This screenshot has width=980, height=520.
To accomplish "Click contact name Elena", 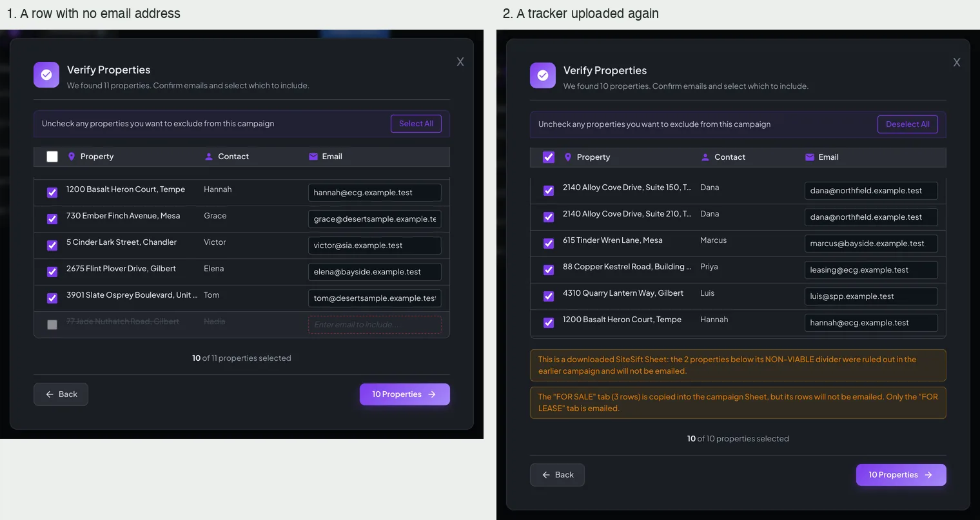I will point(214,269).
